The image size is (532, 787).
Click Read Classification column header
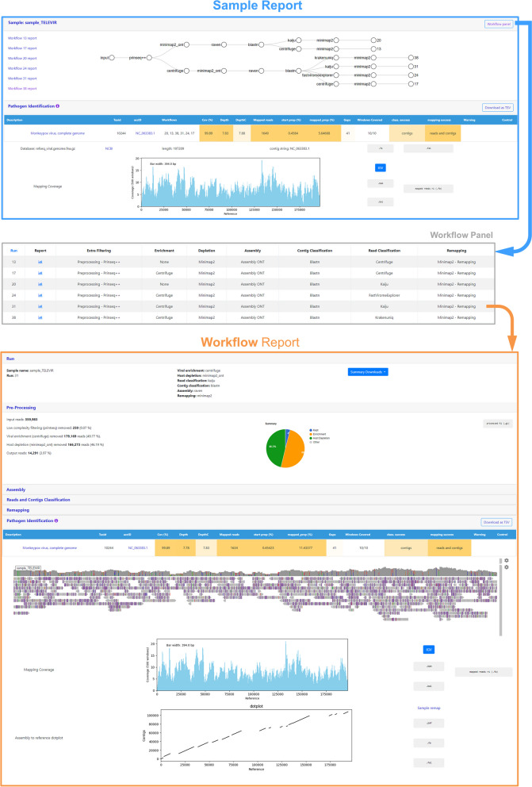pos(384,251)
